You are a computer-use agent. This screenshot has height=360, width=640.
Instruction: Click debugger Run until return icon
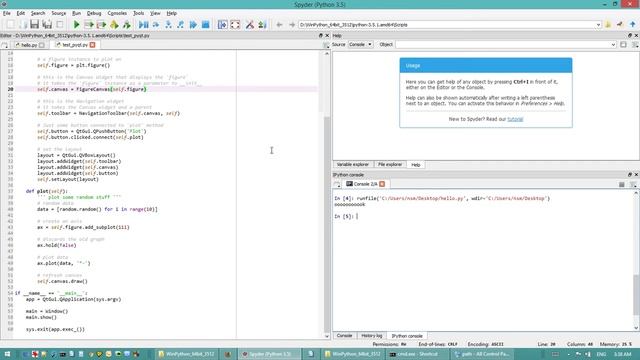click(180, 24)
